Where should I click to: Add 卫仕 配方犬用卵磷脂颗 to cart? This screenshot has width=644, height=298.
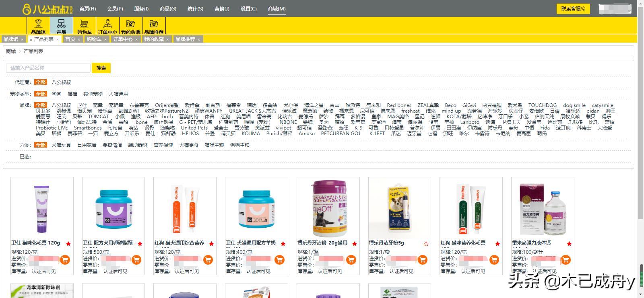click(x=136, y=260)
